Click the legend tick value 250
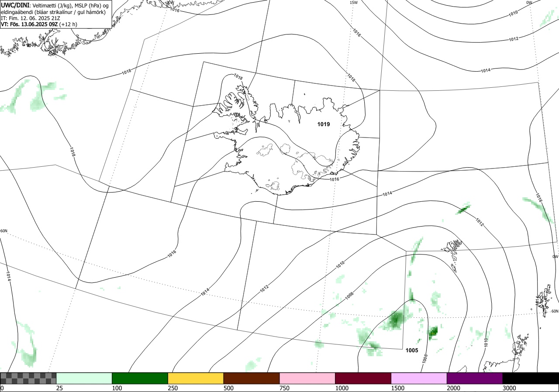 pos(173,388)
